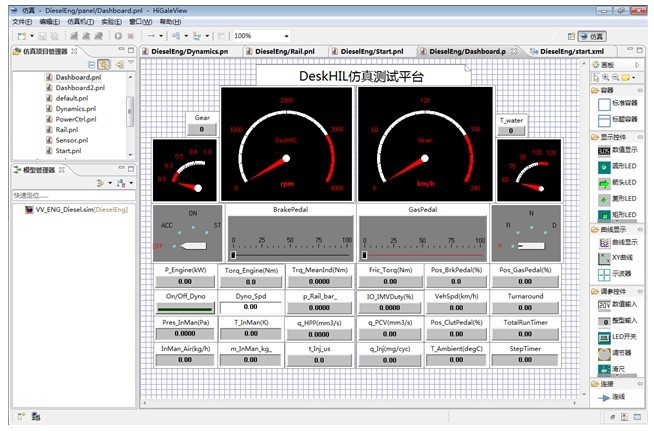Open the project manager view menu triangle

tap(131, 63)
